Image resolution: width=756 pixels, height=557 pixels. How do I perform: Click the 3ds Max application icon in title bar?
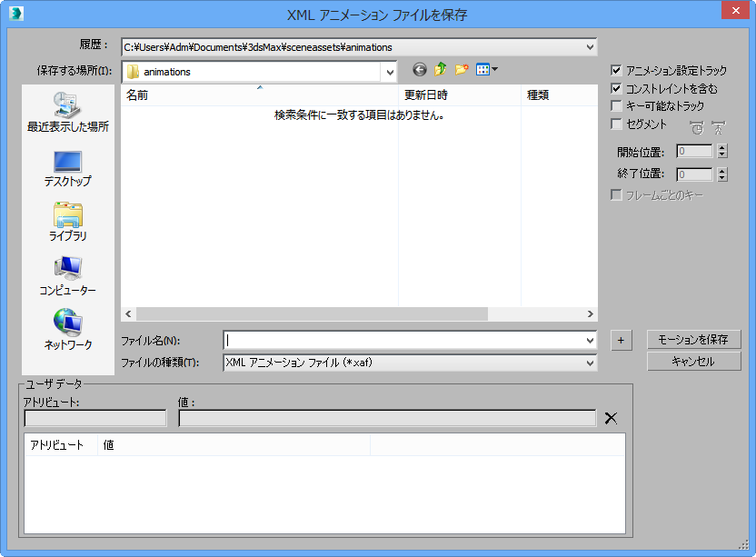coord(16,13)
